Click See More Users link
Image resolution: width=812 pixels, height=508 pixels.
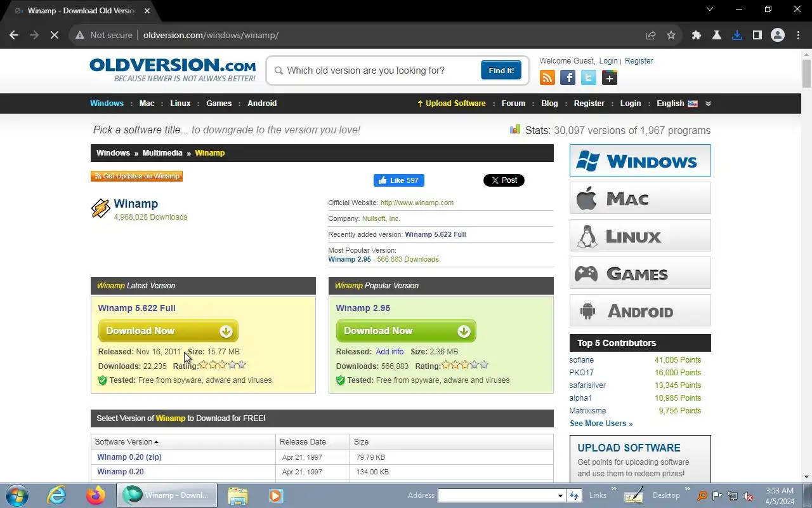[601, 424]
